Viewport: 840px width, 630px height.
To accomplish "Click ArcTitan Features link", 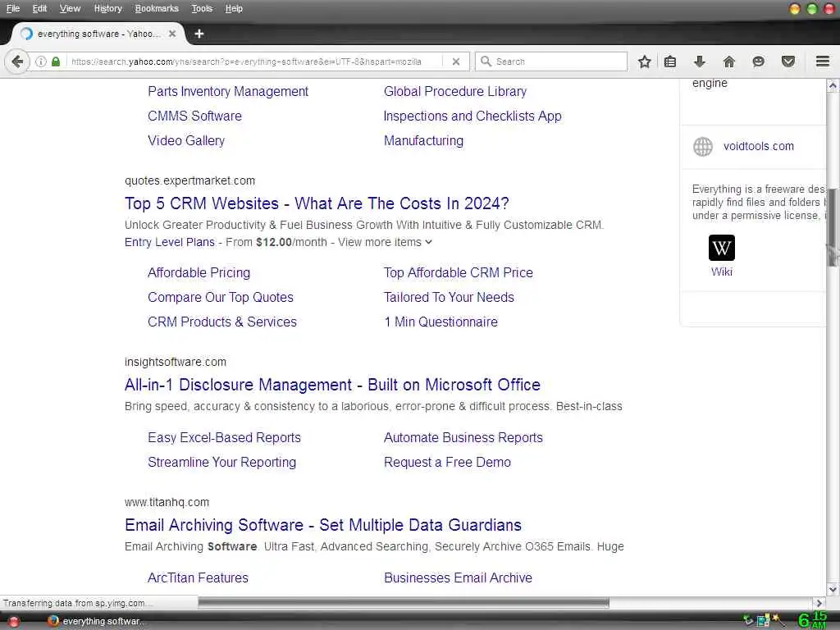I will coord(198,578).
